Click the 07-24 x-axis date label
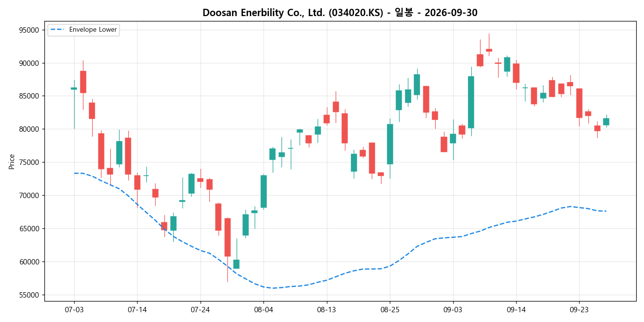 pos(201,309)
